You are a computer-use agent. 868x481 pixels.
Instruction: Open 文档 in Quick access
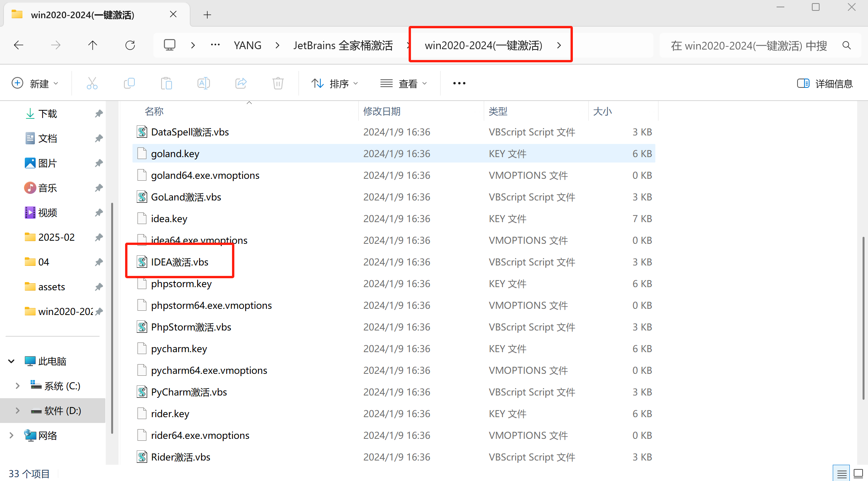pyautogui.click(x=48, y=138)
